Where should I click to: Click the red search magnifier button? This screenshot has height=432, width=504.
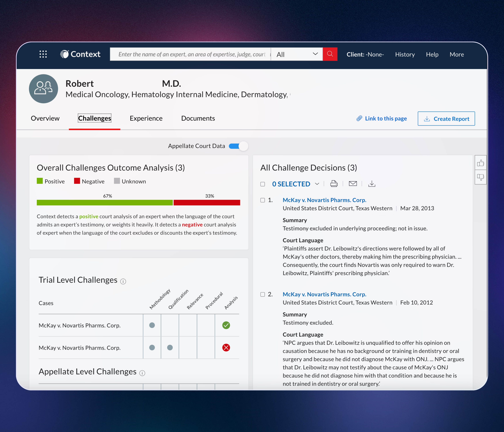coord(330,54)
